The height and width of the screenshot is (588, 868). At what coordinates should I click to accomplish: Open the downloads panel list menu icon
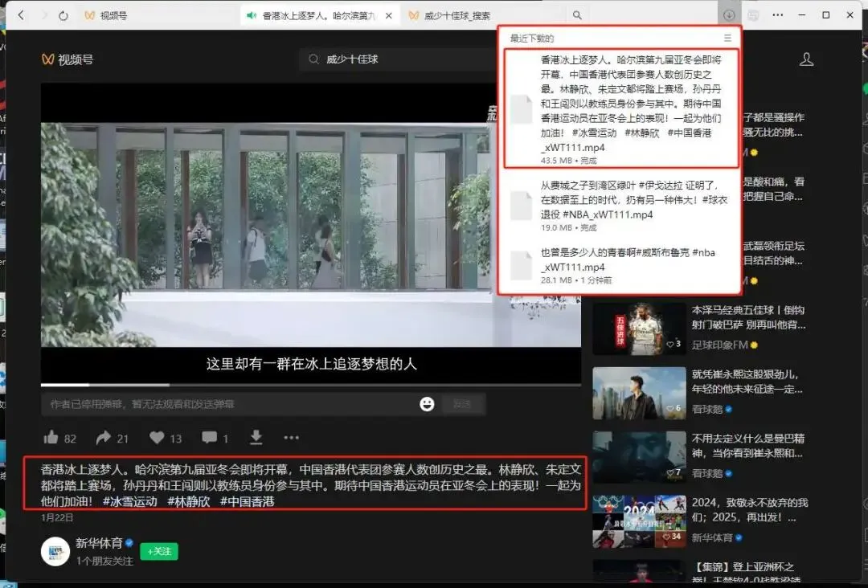[727, 39]
